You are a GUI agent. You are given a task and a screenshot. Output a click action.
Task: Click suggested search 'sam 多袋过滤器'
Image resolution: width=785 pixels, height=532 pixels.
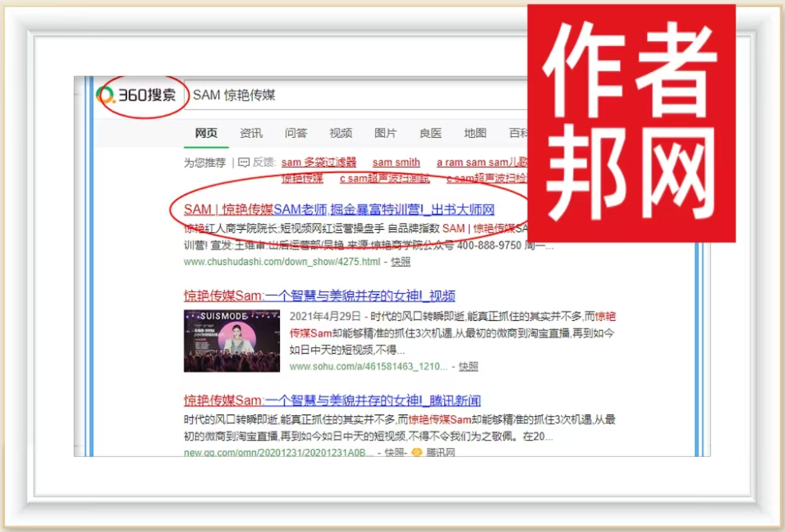click(x=318, y=162)
